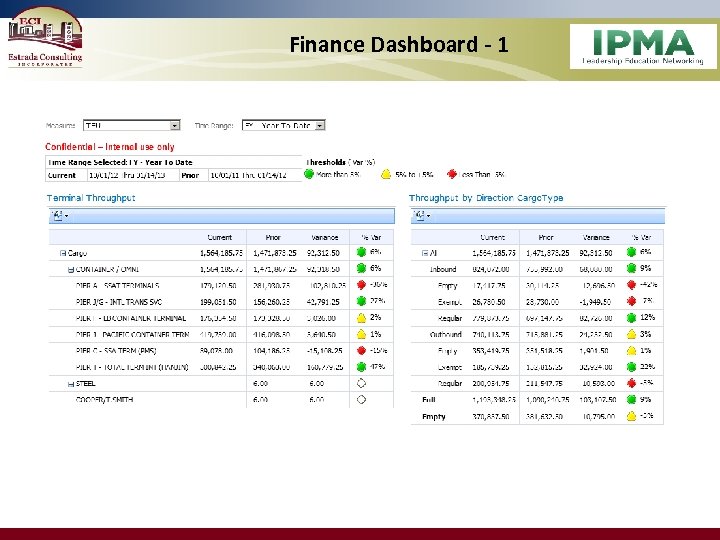The width and height of the screenshot is (720, 540).
Task: Open the Time Range dropdown arrow
Action: (x=320, y=125)
